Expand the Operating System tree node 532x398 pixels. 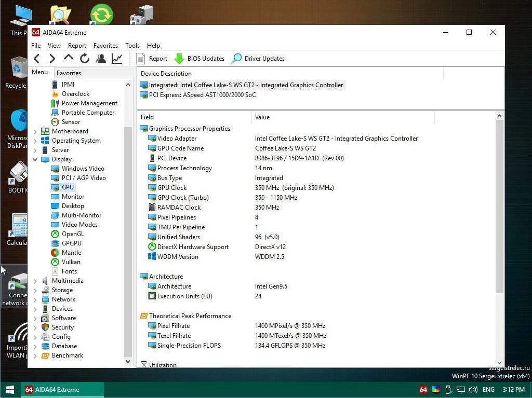pyautogui.click(x=35, y=141)
